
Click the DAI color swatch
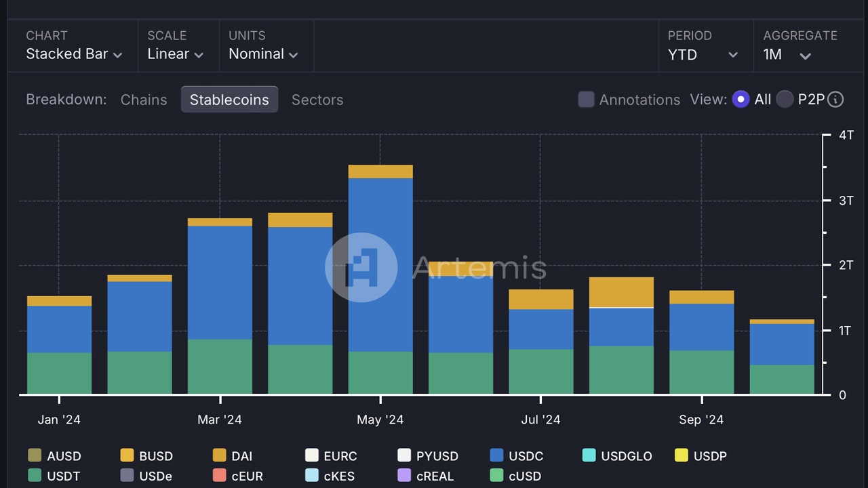(x=219, y=455)
